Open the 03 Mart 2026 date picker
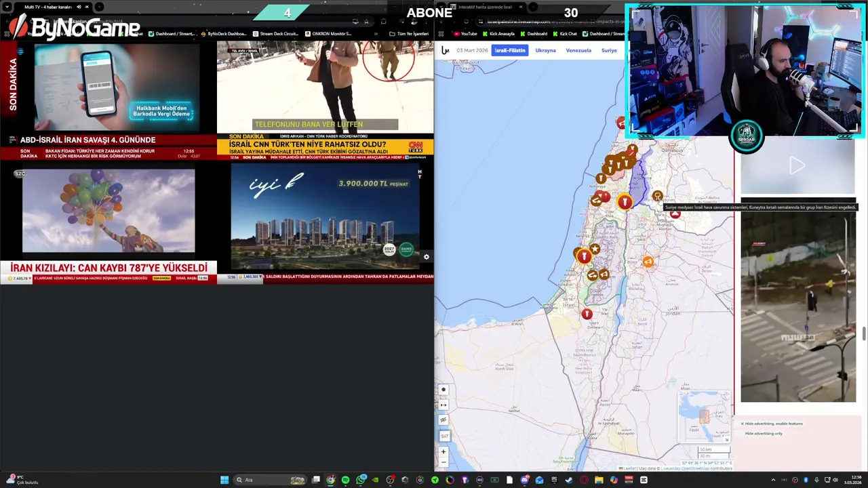 pyautogui.click(x=472, y=50)
